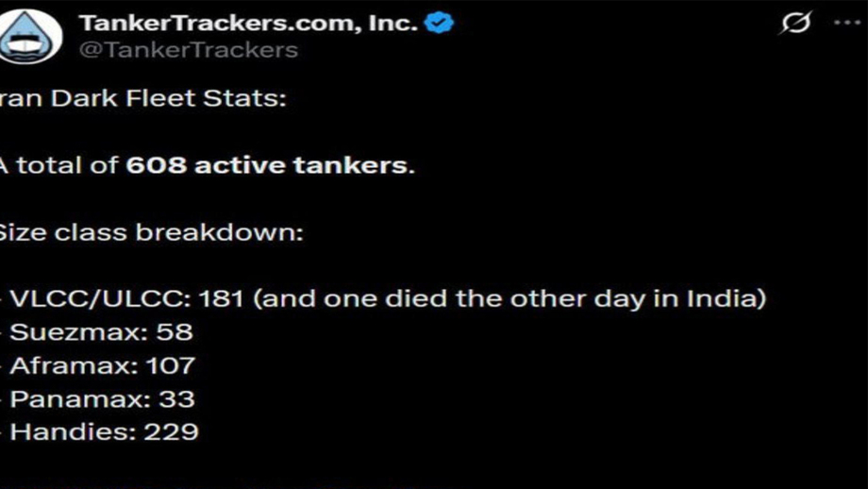Click the 'Suezmax: 58' line
868x489 pixels.
[x=101, y=332]
